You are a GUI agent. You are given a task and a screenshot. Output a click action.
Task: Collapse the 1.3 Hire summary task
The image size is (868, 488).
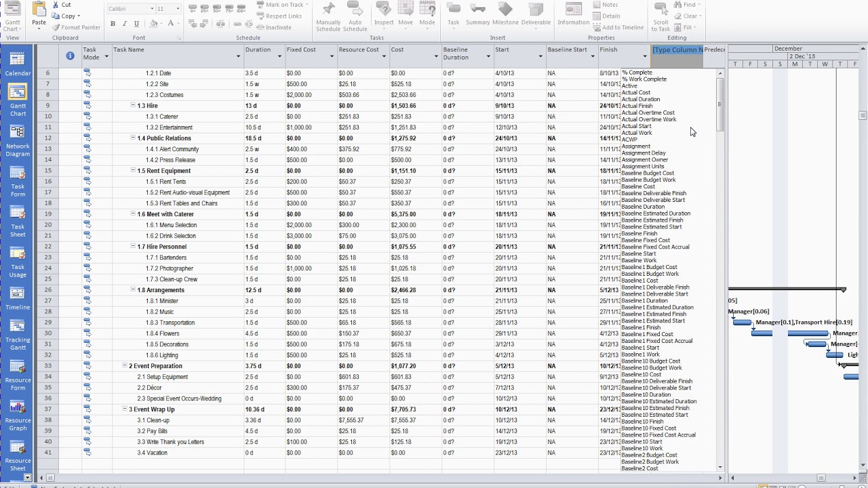[133, 106]
